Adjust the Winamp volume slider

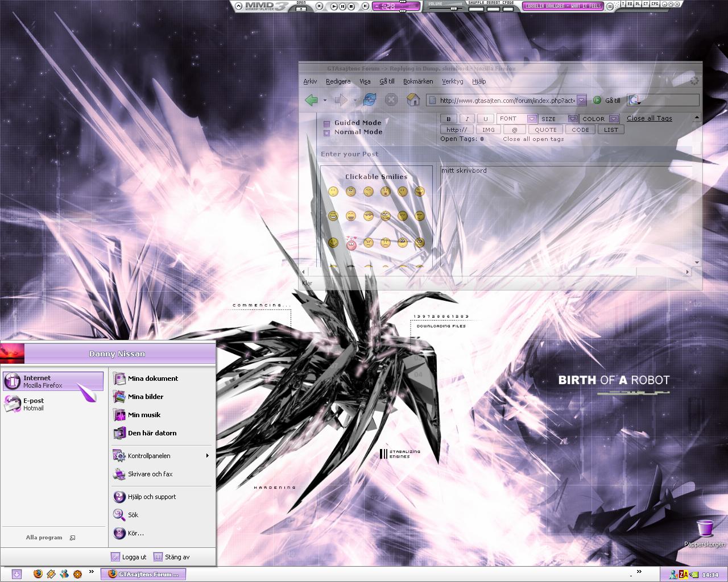454,9
